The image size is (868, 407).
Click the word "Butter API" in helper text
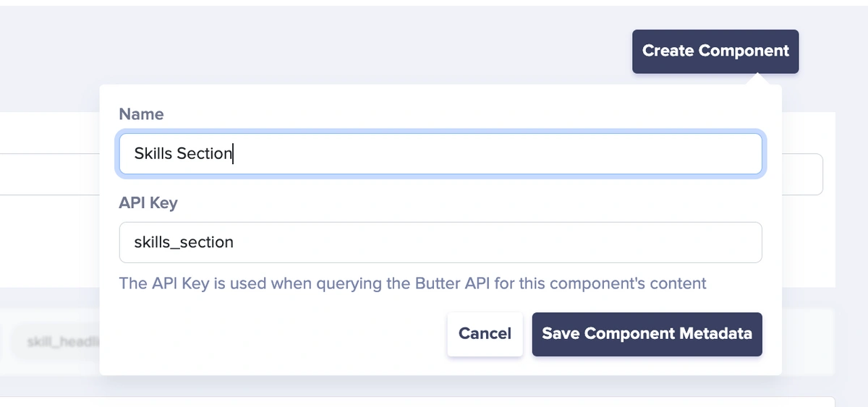tap(453, 283)
